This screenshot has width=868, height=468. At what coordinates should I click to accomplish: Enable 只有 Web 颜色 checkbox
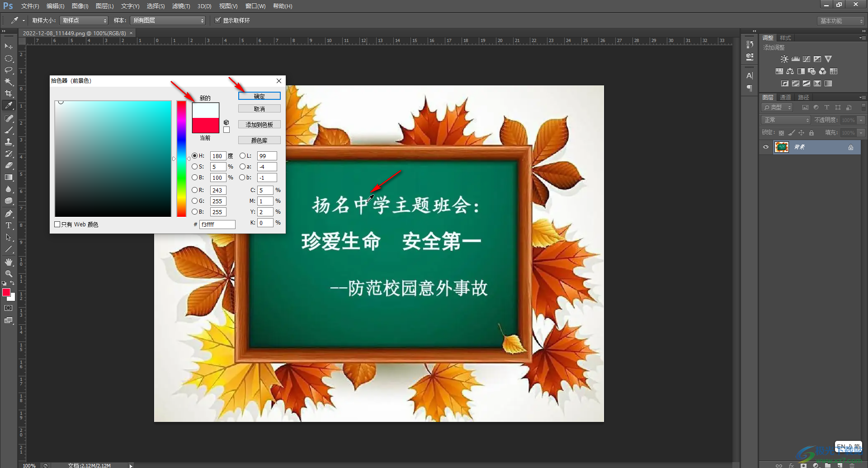click(x=57, y=225)
